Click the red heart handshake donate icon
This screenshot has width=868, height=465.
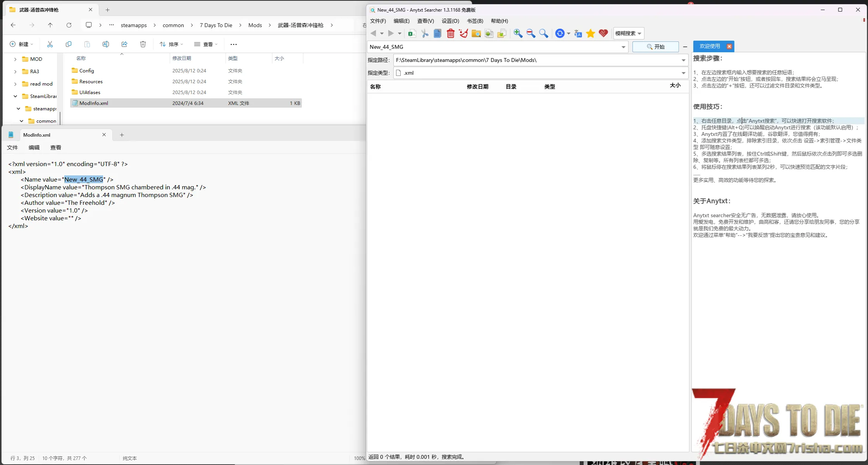(x=603, y=33)
